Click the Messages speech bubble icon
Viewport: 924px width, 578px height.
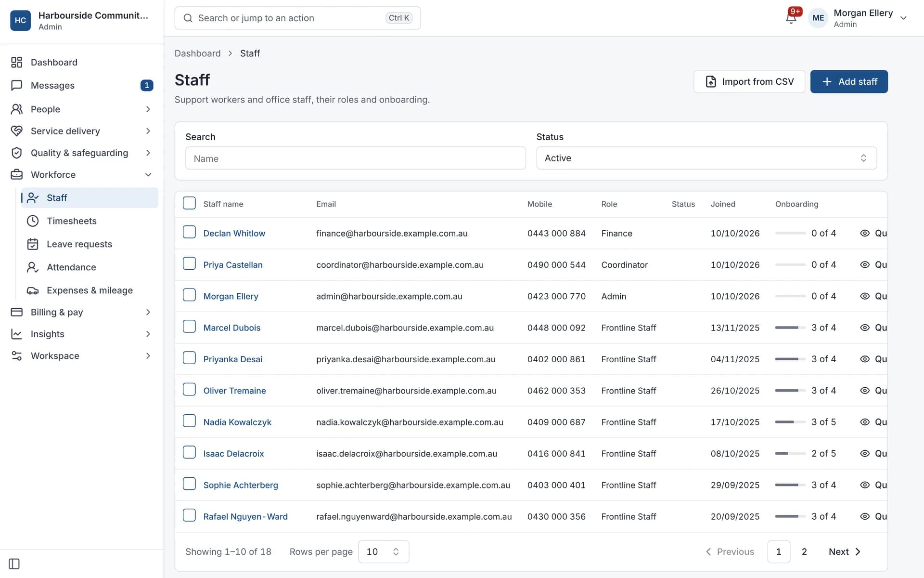17,85
